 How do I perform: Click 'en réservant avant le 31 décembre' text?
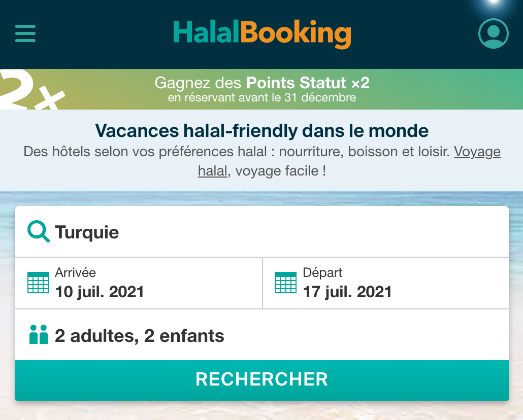coord(262,98)
